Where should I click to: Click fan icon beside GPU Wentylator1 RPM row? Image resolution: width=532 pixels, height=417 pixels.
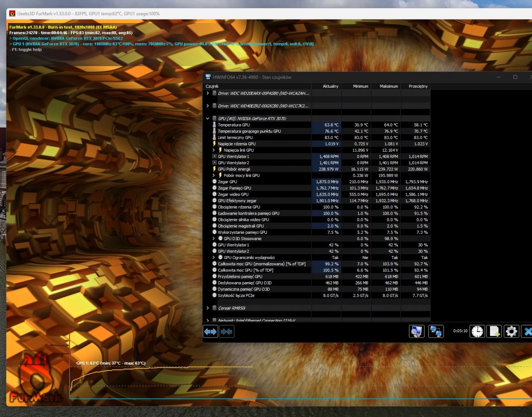tap(215, 157)
